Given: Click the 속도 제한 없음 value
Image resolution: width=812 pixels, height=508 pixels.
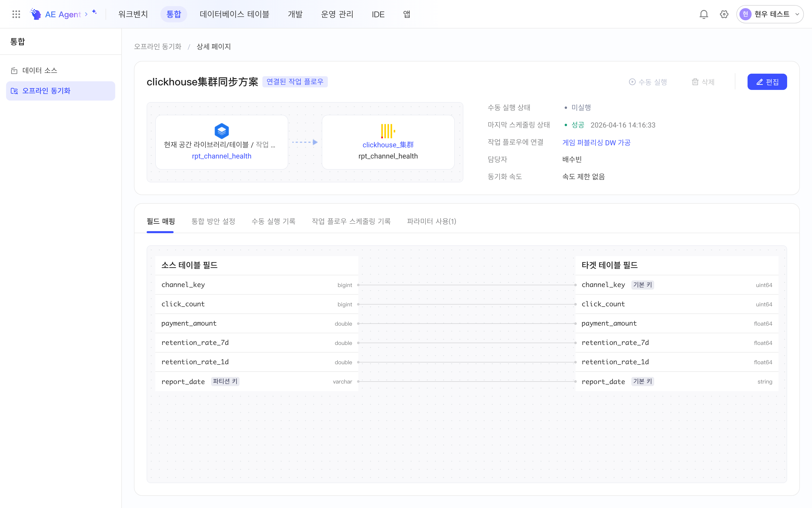Looking at the screenshot, I should coord(584,177).
